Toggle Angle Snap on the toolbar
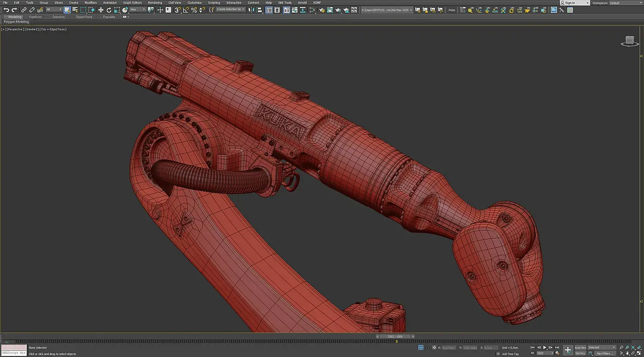 186,10
